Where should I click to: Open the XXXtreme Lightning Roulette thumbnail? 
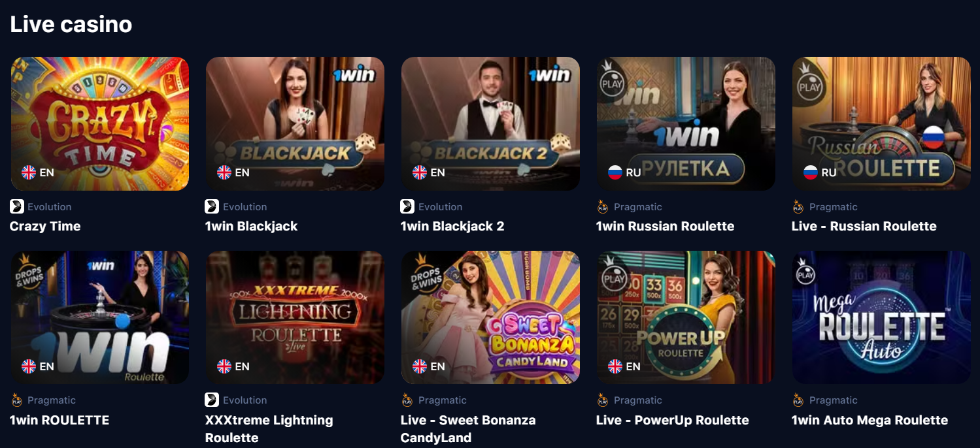(x=295, y=317)
